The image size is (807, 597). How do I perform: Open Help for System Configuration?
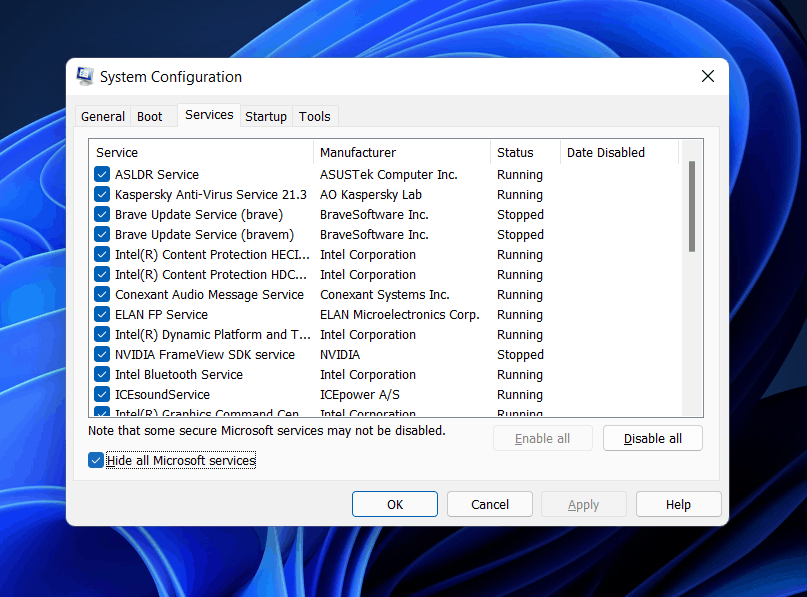point(678,505)
